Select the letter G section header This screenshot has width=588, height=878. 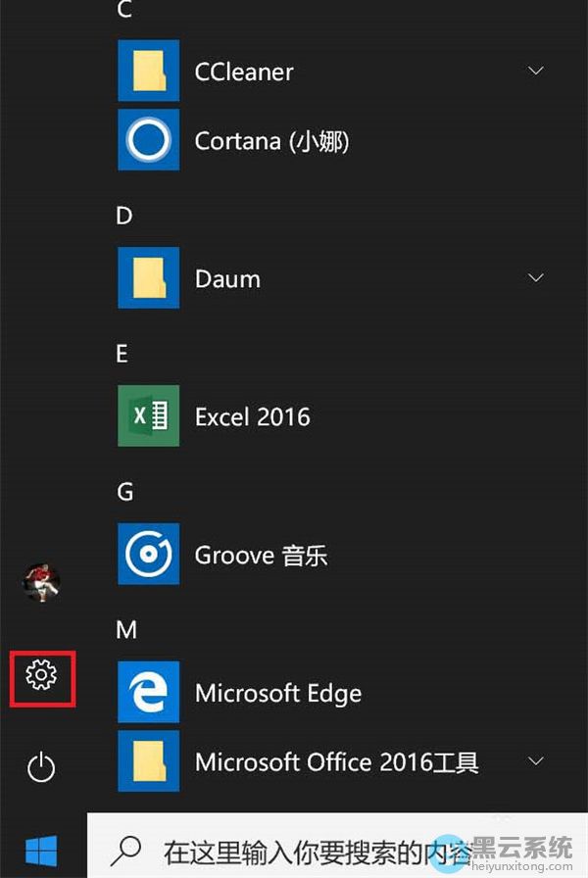tap(124, 492)
